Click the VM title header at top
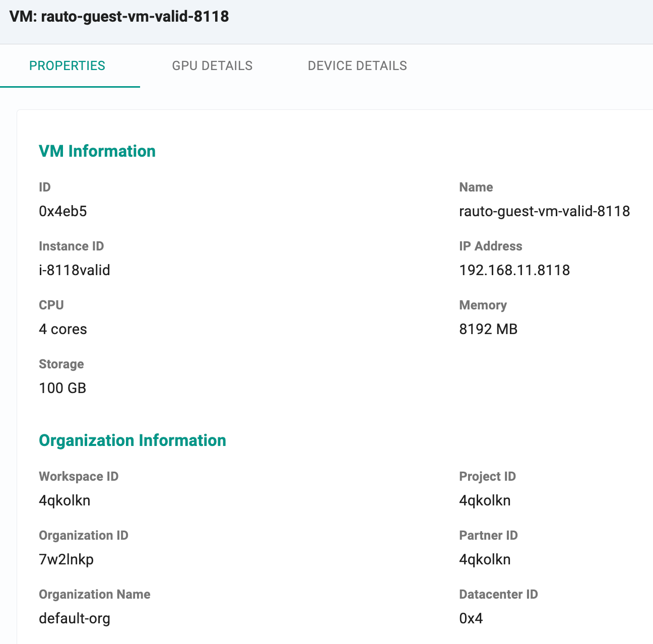Image resolution: width=653 pixels, height=644 pixels. click(x=119, y=17)
